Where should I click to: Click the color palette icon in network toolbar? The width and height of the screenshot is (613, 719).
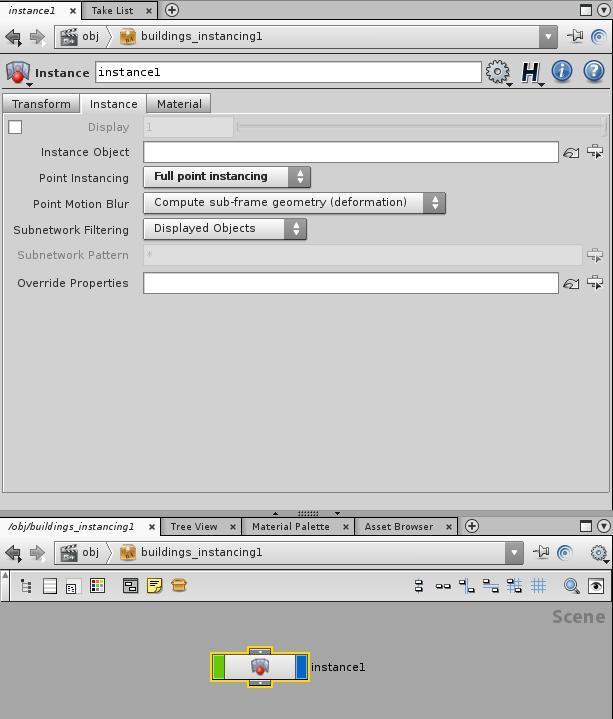tap(97, 586)
